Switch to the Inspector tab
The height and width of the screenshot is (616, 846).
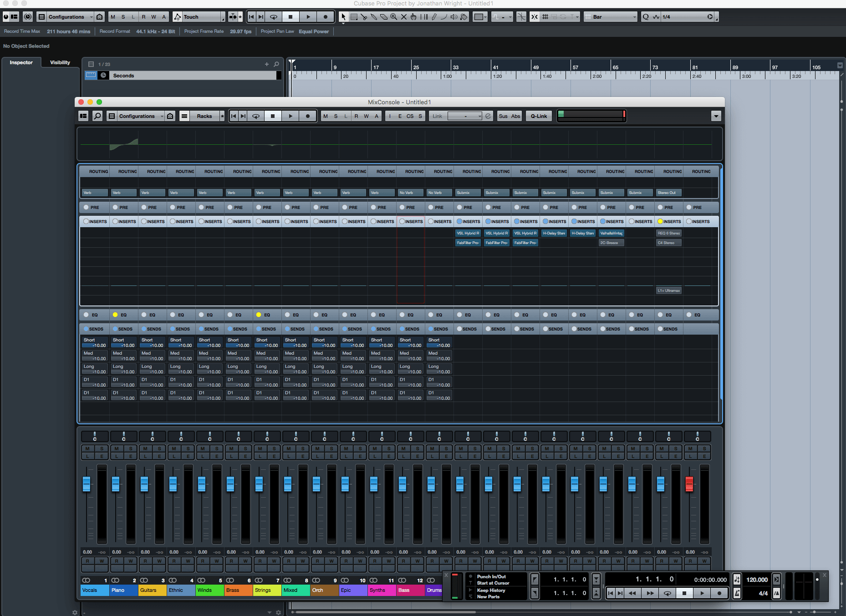pyautogui.click(x=21, y=62)
